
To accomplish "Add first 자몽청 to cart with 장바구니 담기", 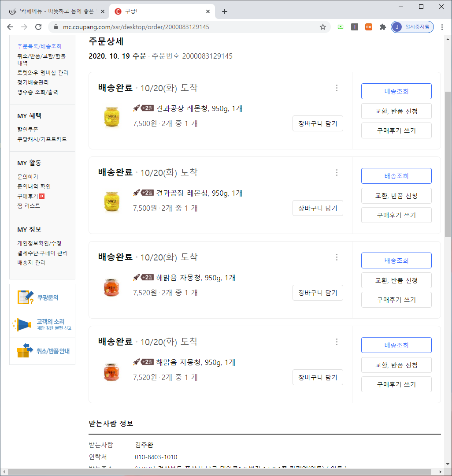I will tap(318, 293).
